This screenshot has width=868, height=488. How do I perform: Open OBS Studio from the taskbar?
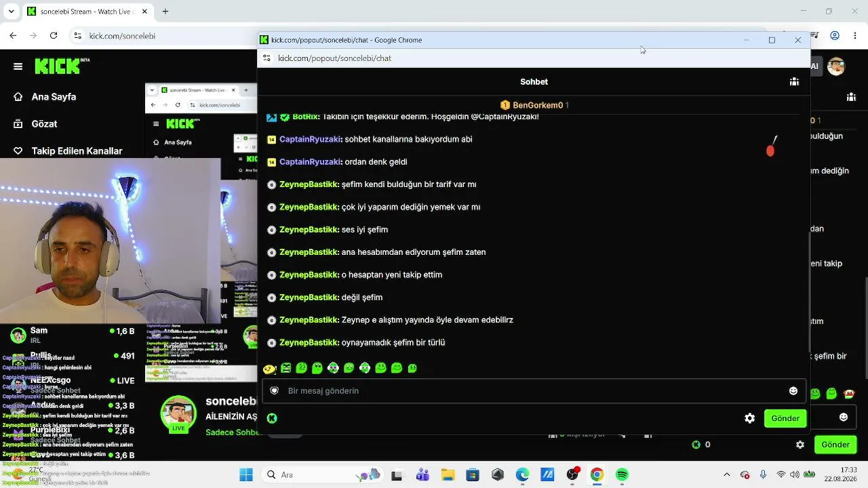coord(572,474)
